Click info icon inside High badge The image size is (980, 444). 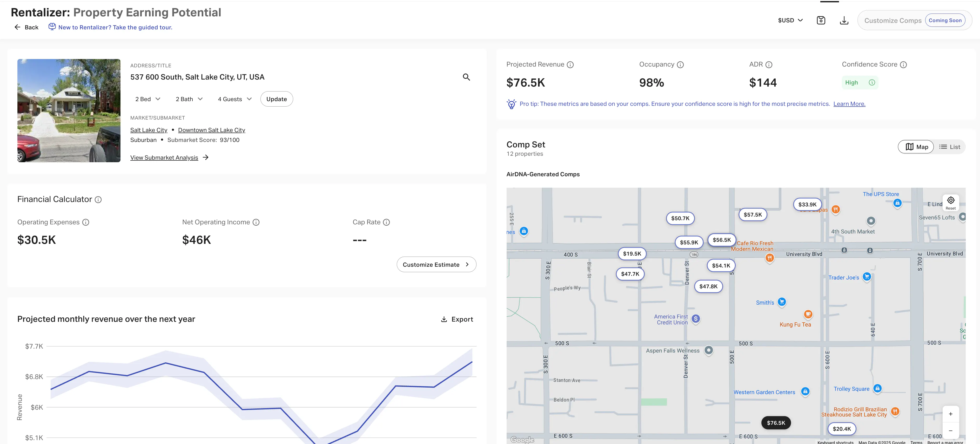tap(871, 83)
